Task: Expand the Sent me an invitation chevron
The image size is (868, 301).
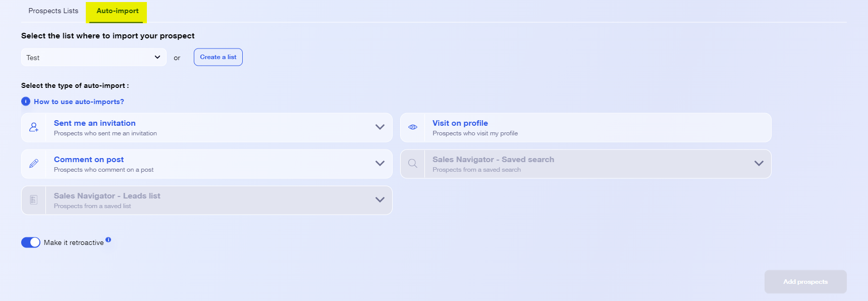Action: pyautogui.click(x=380, y=127)
